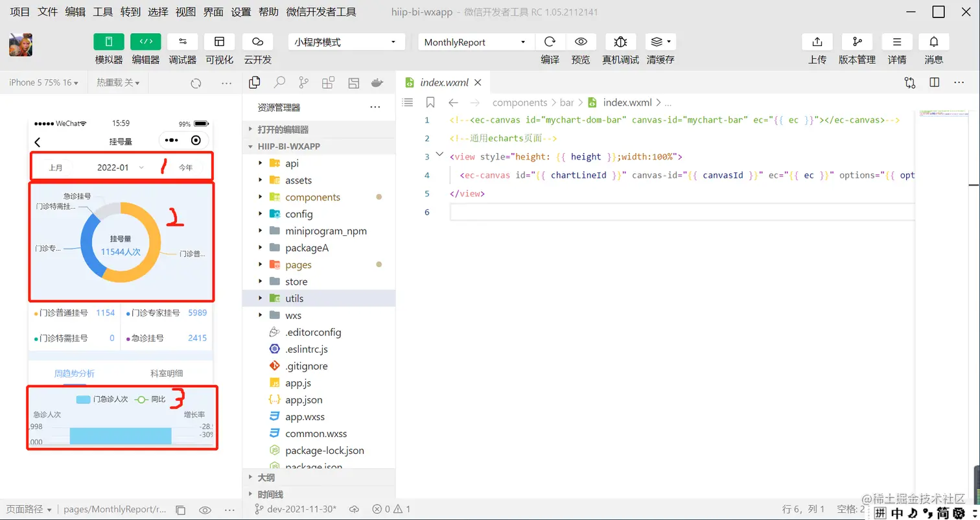Open resource manager more options menu
The image size is (980, 520).
[375, 107]
